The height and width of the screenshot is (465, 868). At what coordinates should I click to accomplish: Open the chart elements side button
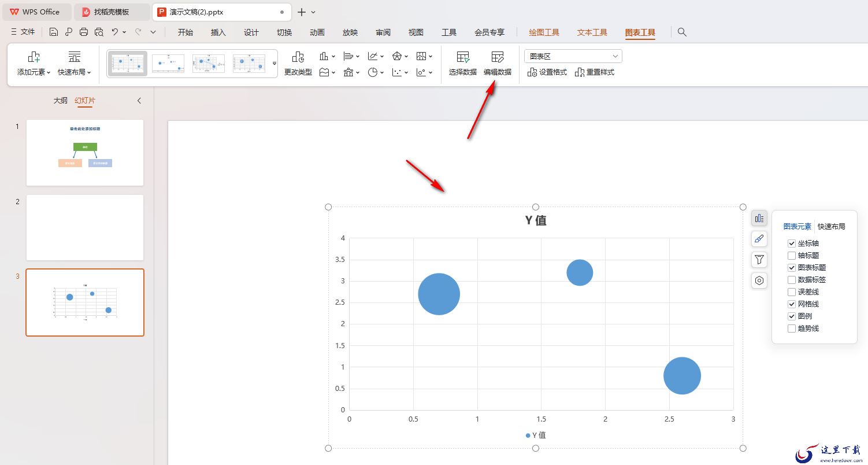point(759,219)
